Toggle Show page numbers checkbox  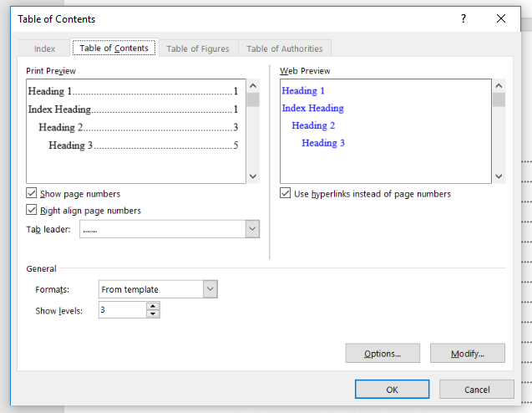pos(33,194)
